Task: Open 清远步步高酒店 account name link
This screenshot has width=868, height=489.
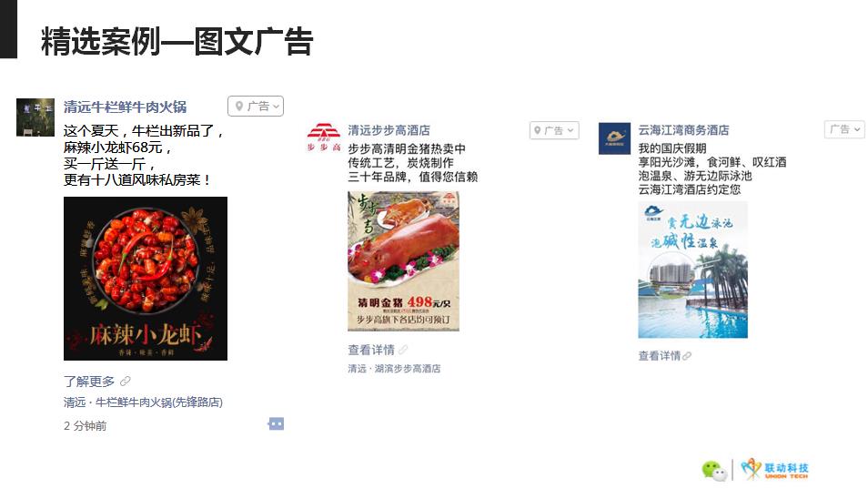Action: 389,130
